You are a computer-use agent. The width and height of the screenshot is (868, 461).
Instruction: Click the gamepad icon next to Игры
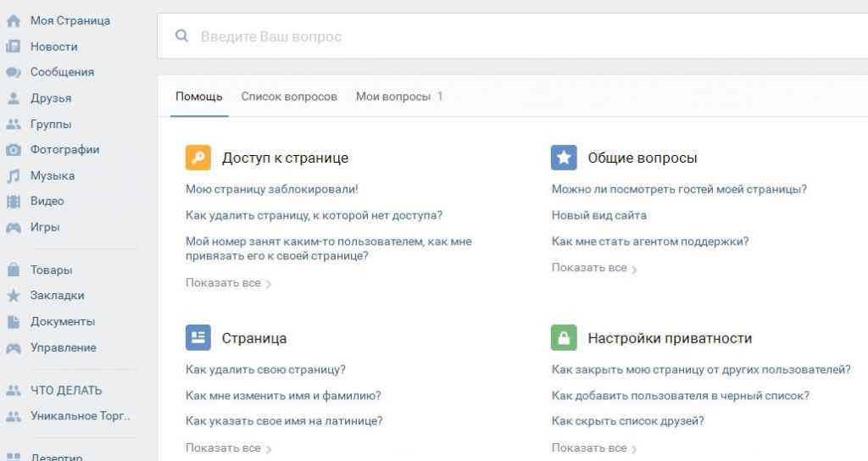click(14, 227)
